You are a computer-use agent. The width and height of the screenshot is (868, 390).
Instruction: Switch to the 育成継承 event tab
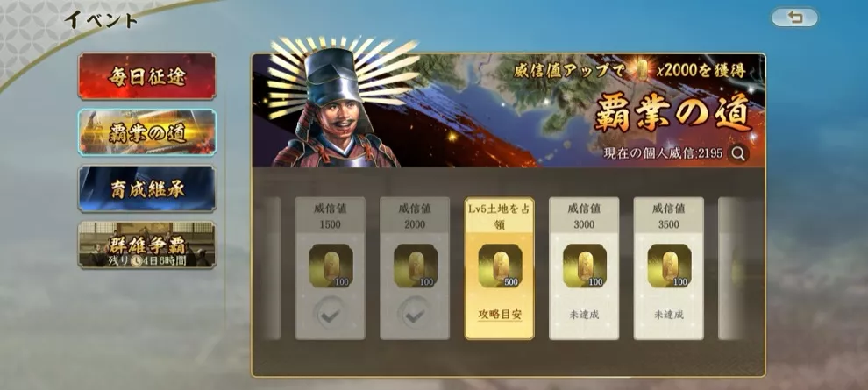pyautogui.click(x=147, y=188)
